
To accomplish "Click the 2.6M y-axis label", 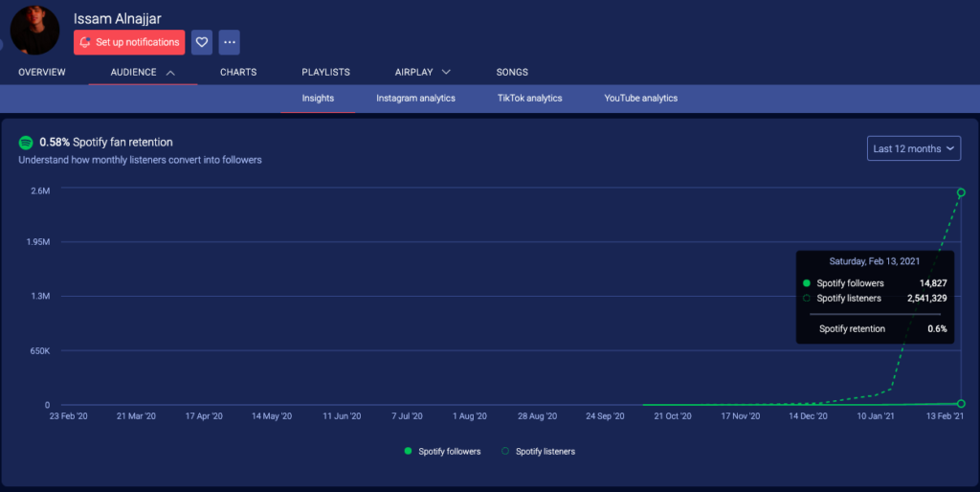I will pyautogui.click(x=40, y=190).
